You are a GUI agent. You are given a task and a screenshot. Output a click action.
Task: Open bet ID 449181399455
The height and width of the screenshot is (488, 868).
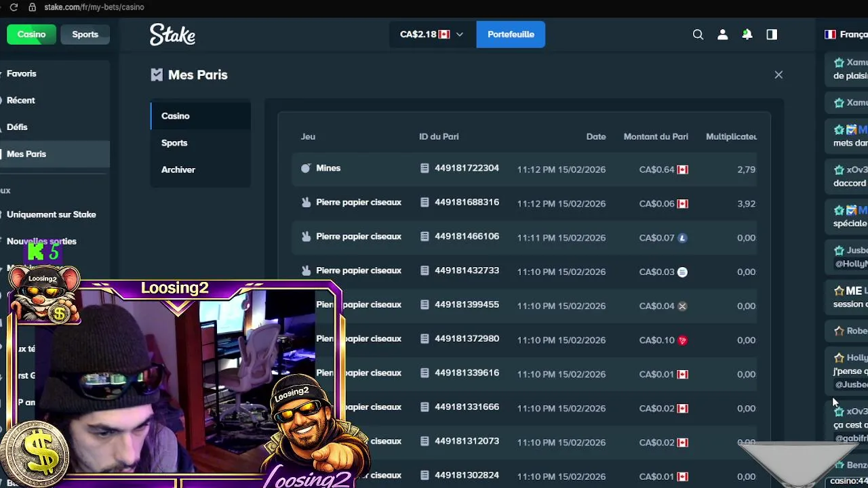(467, 304)
